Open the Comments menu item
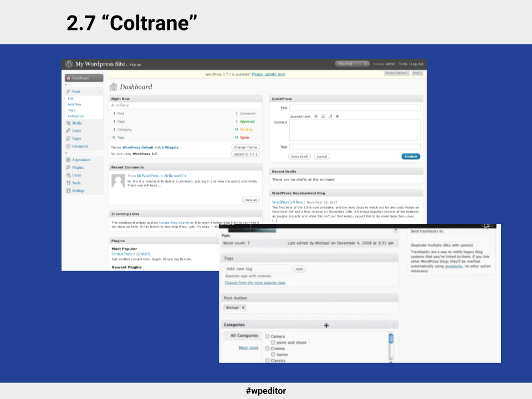 [80, 146]
